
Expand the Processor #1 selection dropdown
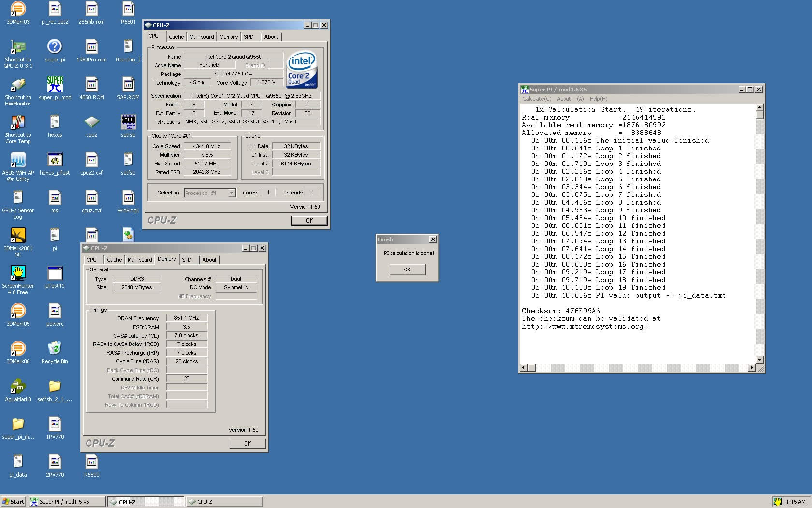click(x=232, y=193)
